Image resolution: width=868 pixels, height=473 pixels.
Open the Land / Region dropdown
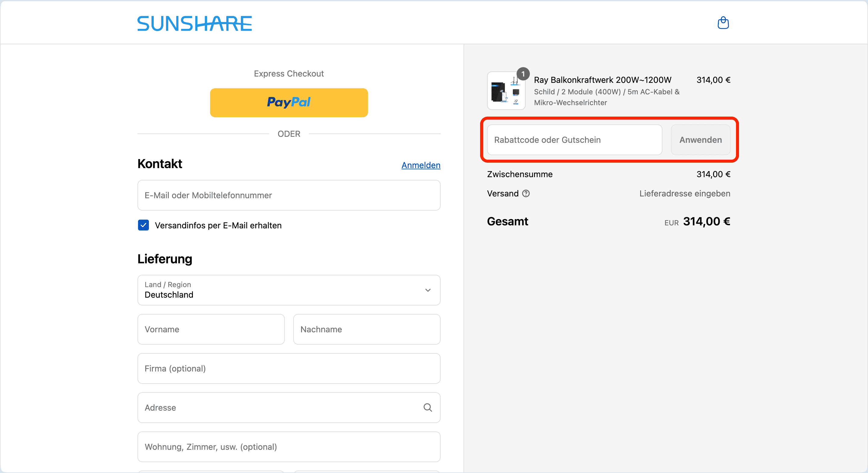(289, 290)
